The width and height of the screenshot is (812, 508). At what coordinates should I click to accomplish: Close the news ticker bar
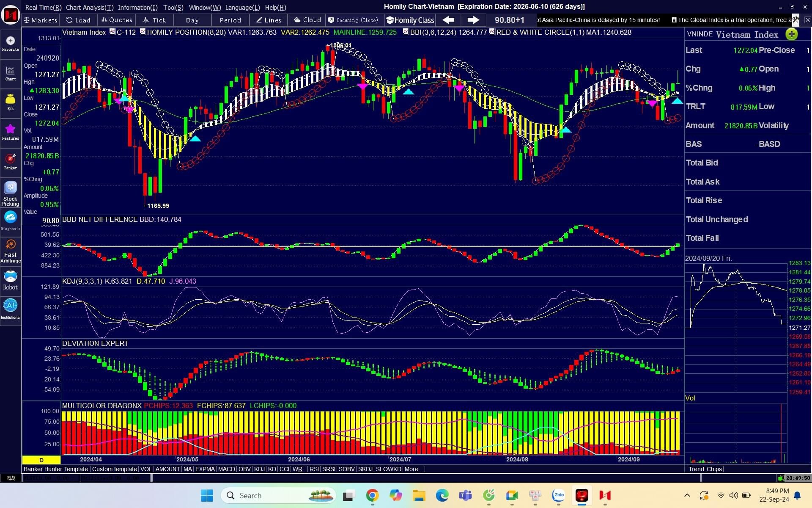[x=807, y=20]
